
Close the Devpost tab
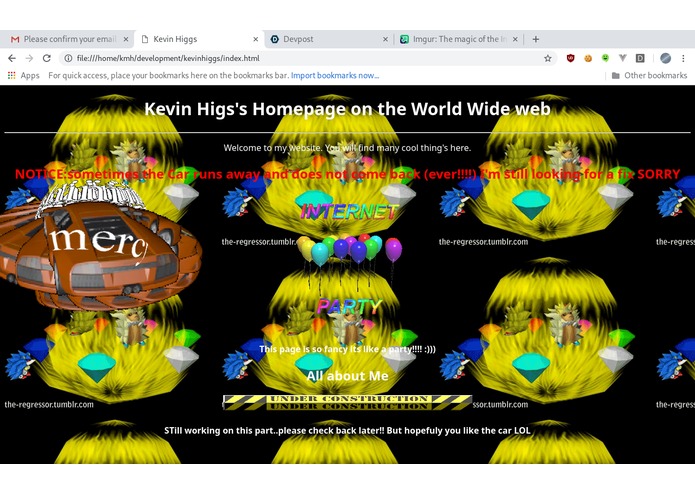[385, 39]
